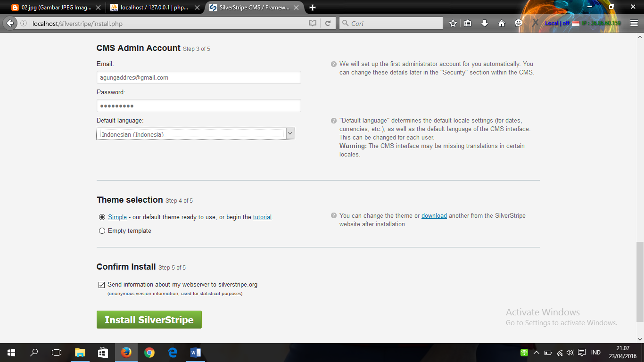
Task: Select the Simple theme radio button
Action: (x=102, y=217)
